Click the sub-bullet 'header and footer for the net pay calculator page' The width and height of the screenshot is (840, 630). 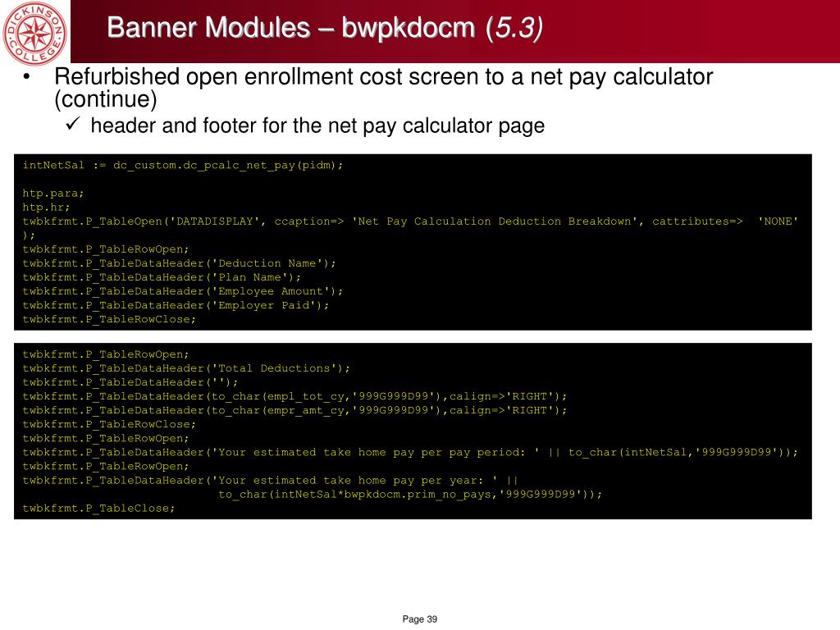[317, 126]
